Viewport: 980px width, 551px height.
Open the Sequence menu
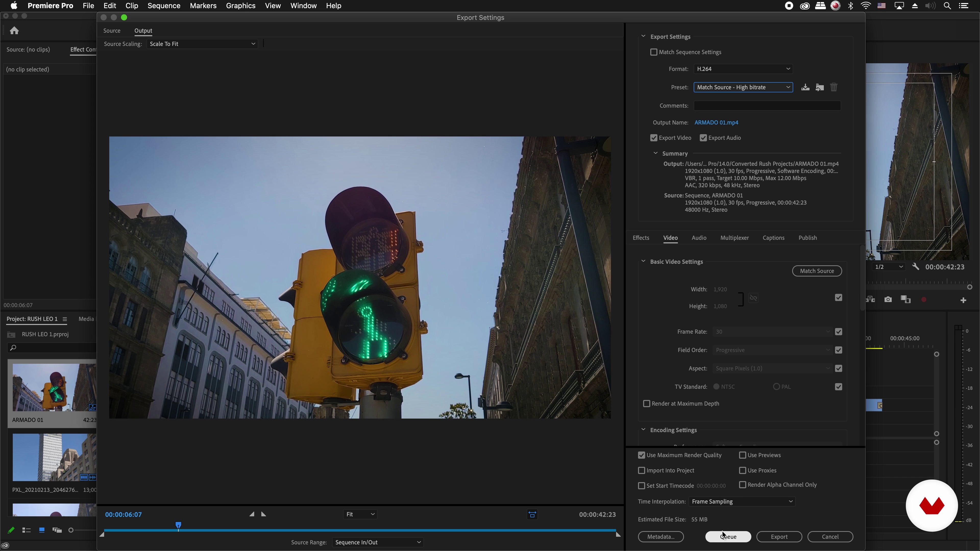pyautogui.click(x=164, y=6)
